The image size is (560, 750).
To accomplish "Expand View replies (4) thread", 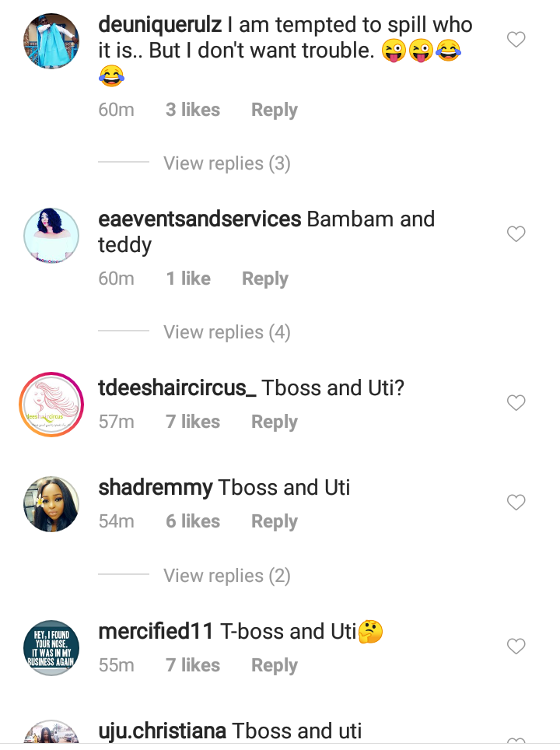I will (226, 332).
